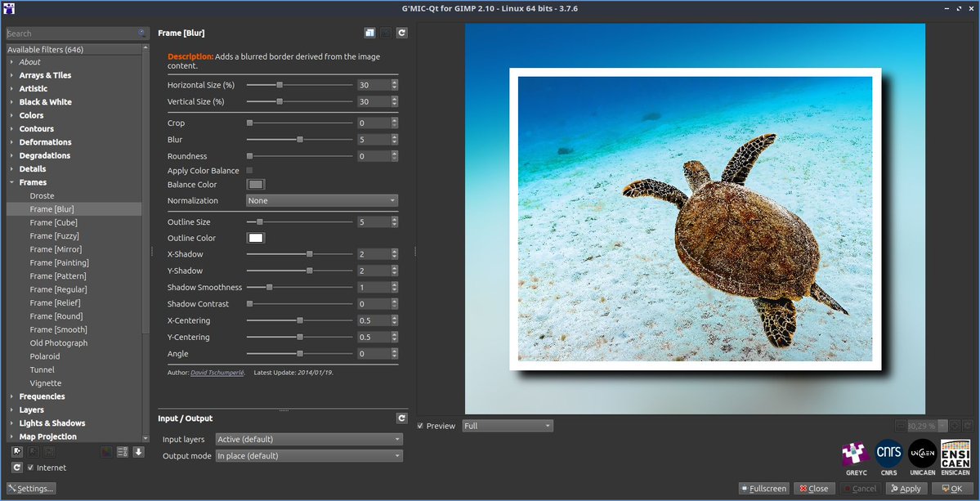Click the clear icon in search field
980x501 pixels.
click(x=142, y=34)
